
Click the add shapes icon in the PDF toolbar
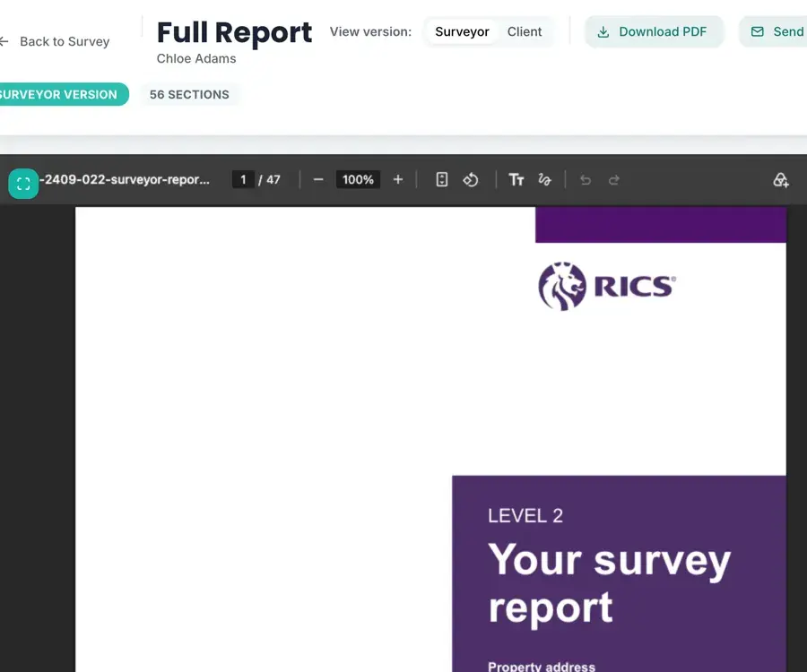781,179
